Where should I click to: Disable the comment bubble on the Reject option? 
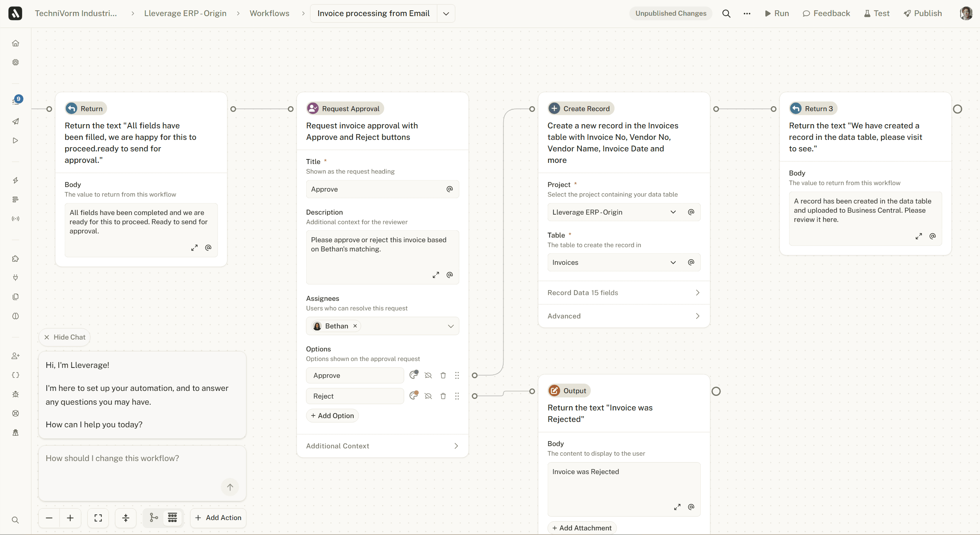click(428, 396)
